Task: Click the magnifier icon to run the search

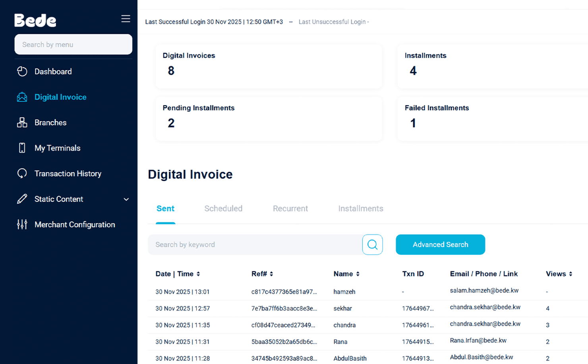Action: (x=372, y=244)
